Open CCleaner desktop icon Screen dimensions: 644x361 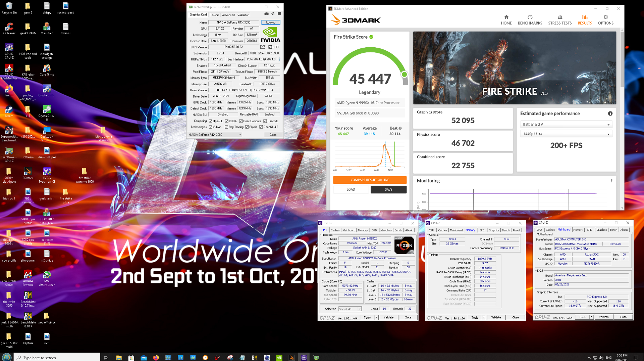9,29
